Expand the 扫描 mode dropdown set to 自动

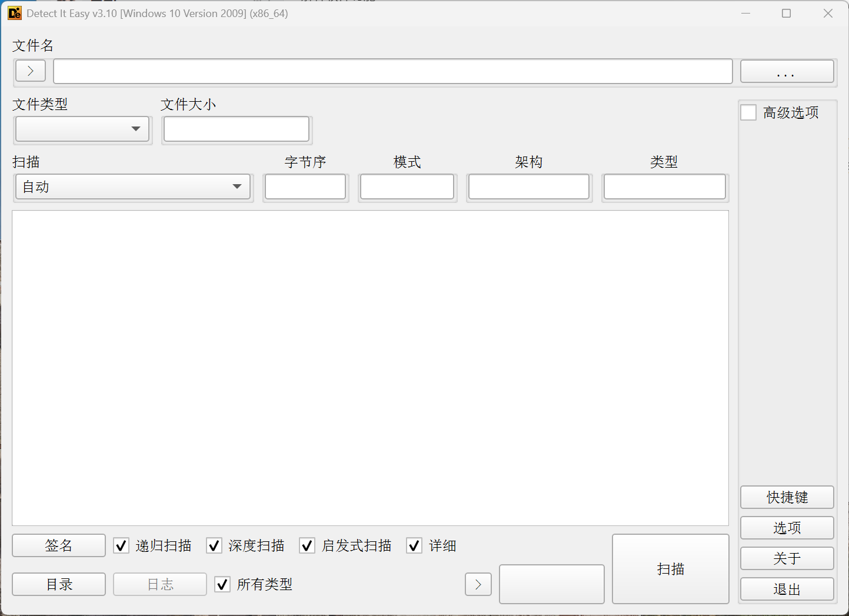tap(133, 187)
